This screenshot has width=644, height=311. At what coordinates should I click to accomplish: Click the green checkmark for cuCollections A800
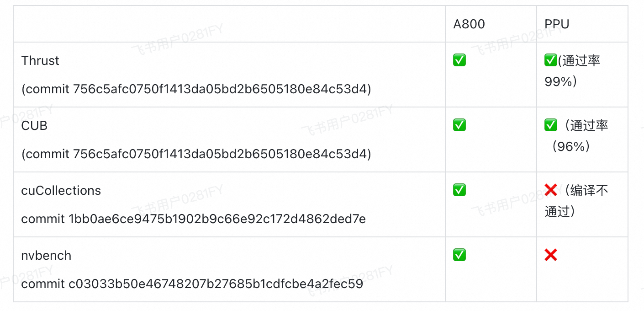coord(459,190)
